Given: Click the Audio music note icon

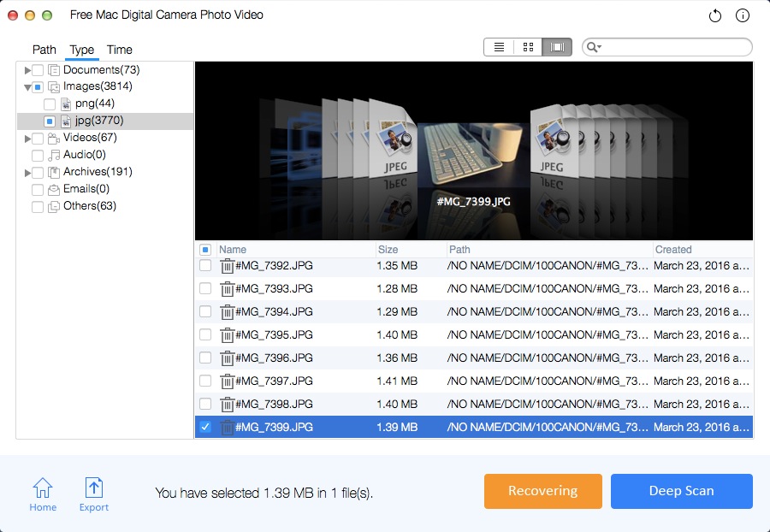Looking at the screenshot, I should click(54, 156).
